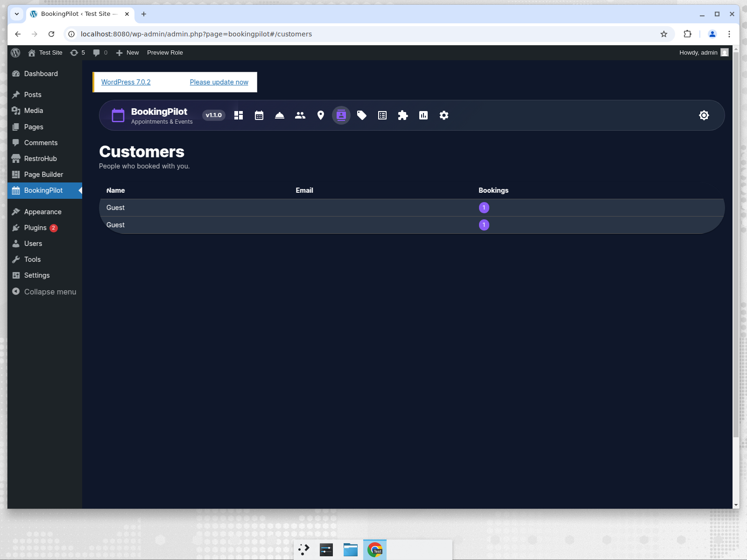The image size is (747, 560).
Task: Click the v1.1.0 version badge
Action: (x=214, y=115)
